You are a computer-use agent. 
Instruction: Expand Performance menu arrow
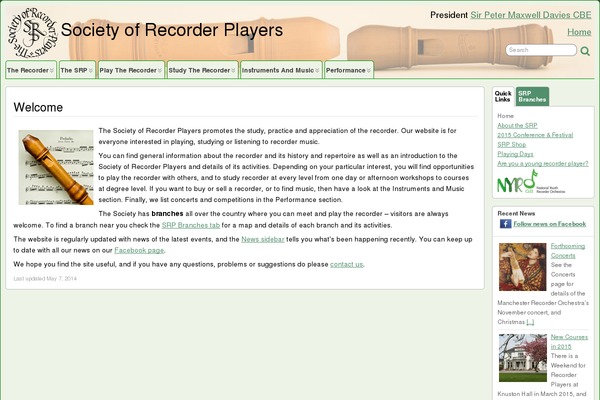(x=369, y=70)
